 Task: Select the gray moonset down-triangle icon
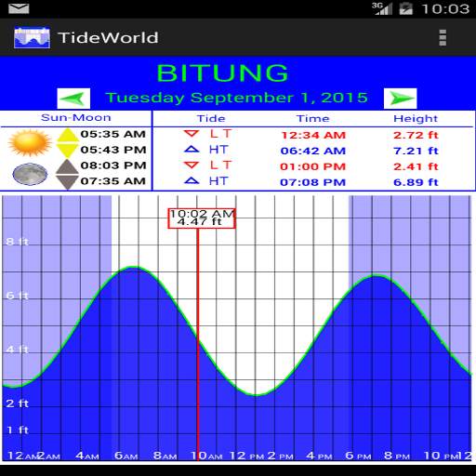point(67,182)
